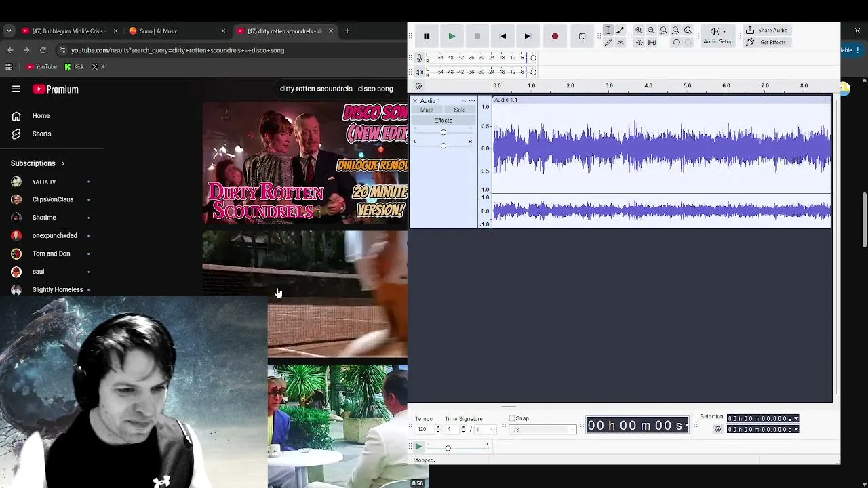This screenshot has height=488, width=868.
Task: Click the time signature numerator stepper
Action: 463,430
